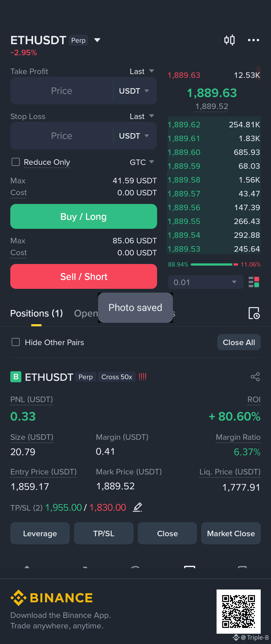Change Take Profit USDT unit dropdown
Screen dimensions: 271x644
pos(134,91)
